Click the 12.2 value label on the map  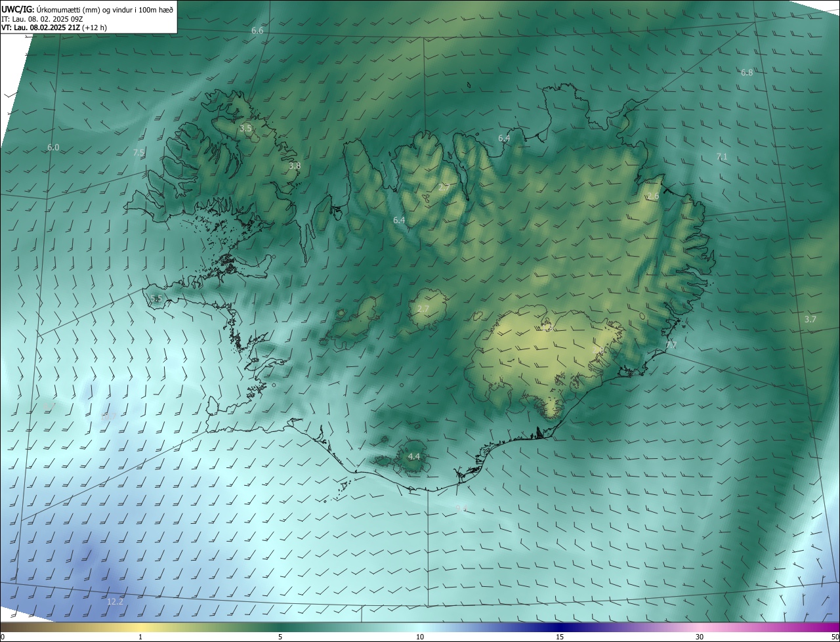click(x=115, y=601)
